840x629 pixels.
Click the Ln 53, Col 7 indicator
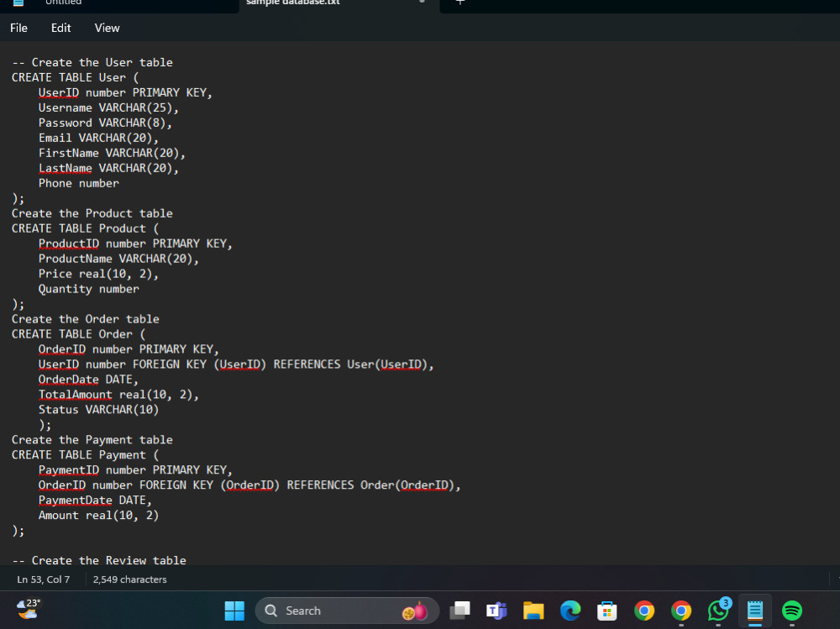tap(44, 579)
